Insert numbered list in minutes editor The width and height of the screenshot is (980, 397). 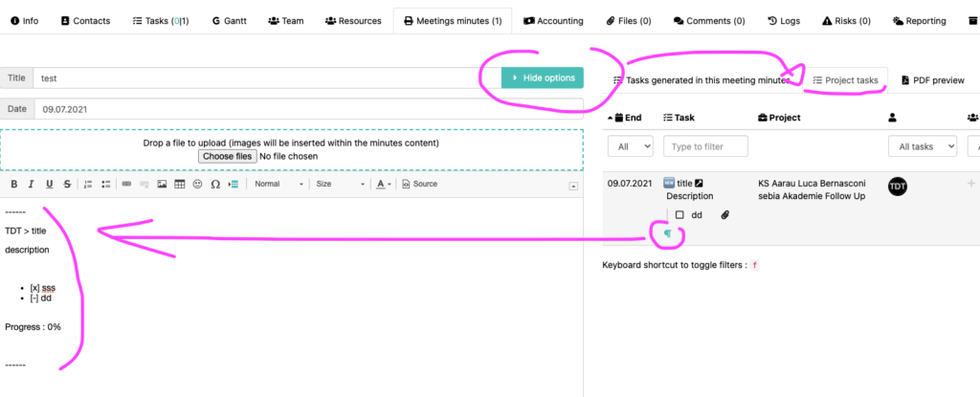(x=88, y=184)
